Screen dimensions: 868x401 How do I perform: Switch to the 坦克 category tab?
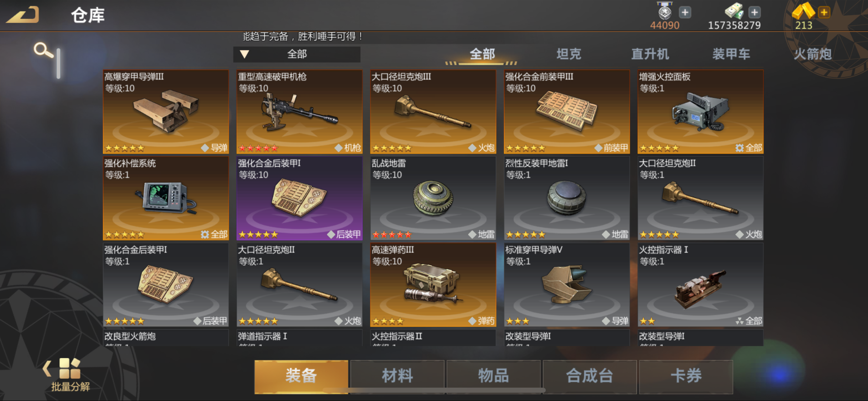(x=569, y=54)
